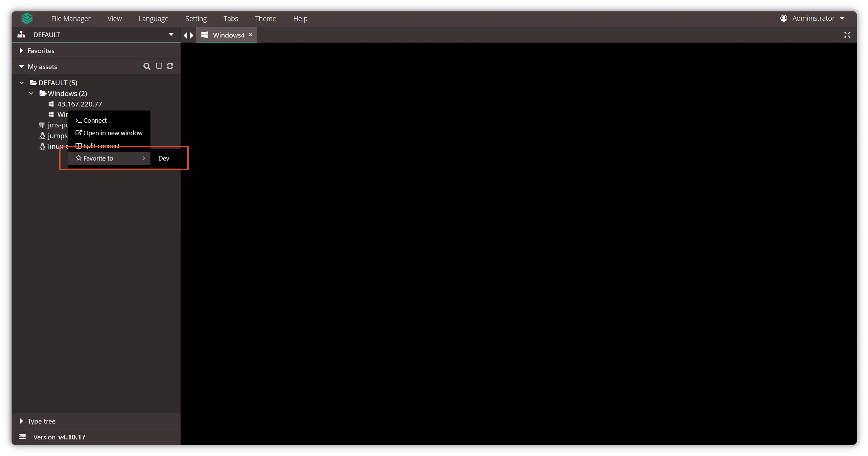Image resolution: width=868 pixels, height=456 pixels.
Task: Click the organization hierarchy icon
Action: coord(21,34)
